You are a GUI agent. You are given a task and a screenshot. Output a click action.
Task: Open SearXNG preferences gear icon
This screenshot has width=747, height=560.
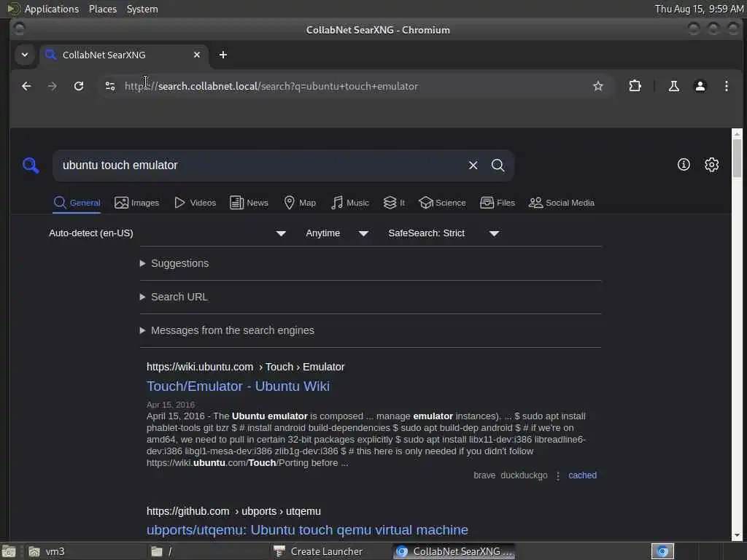[x=712, y=165]
